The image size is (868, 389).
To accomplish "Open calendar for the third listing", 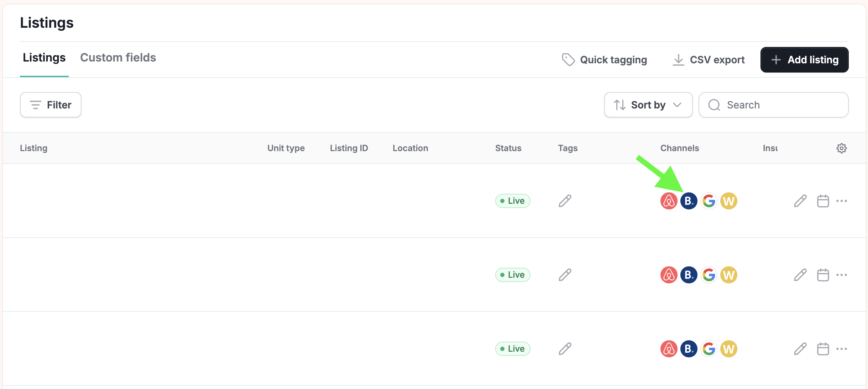I will coord(823,349).
